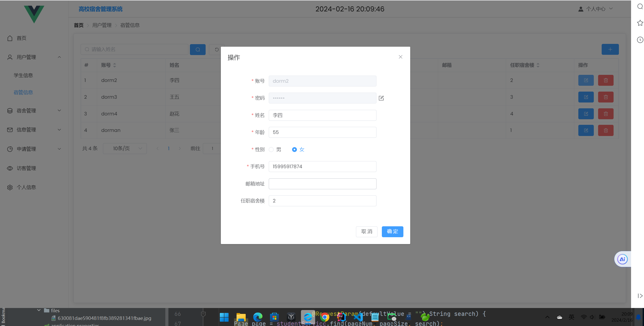Click the 取消 cancel button
Viewport: 644px width, 326px height.
[x=367, y=231]
